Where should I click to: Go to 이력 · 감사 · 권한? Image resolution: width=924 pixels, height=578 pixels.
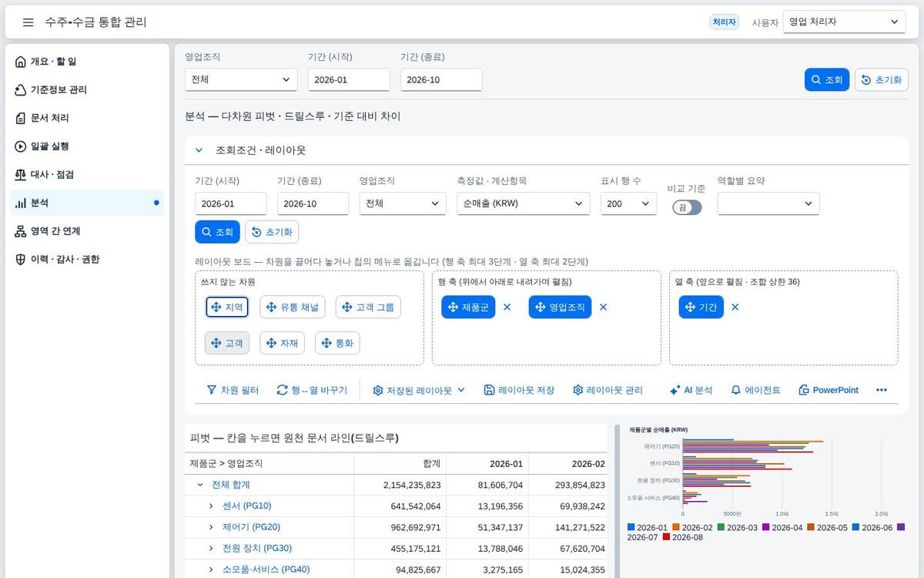pyautogui.click(x=87, y=260)
